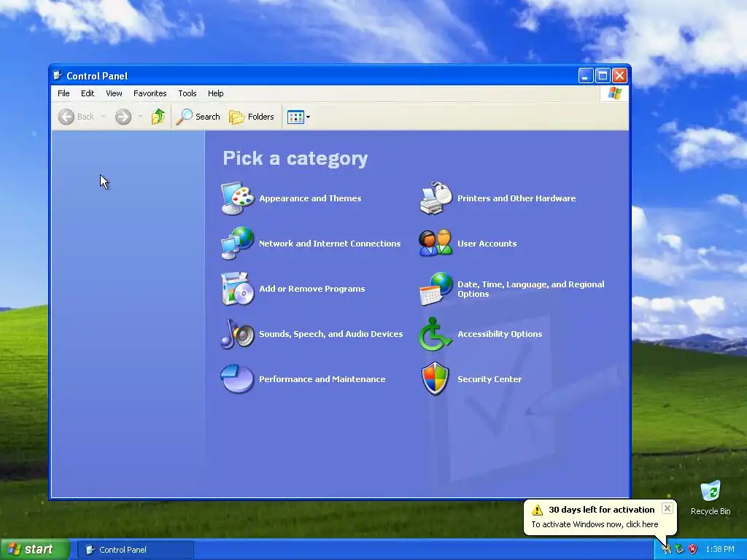Open the Appearance and Themes palette icon
Screen dimensions: 747x560
(237, 198)
